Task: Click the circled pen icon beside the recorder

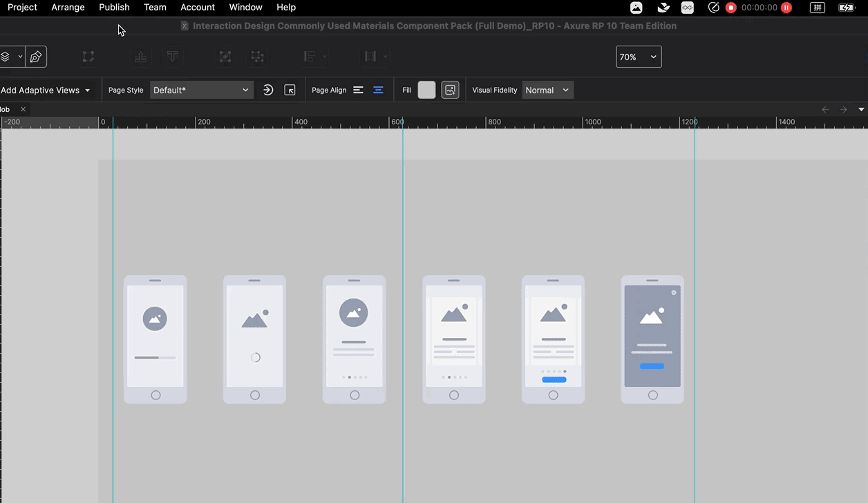Action: click(714, 8)
